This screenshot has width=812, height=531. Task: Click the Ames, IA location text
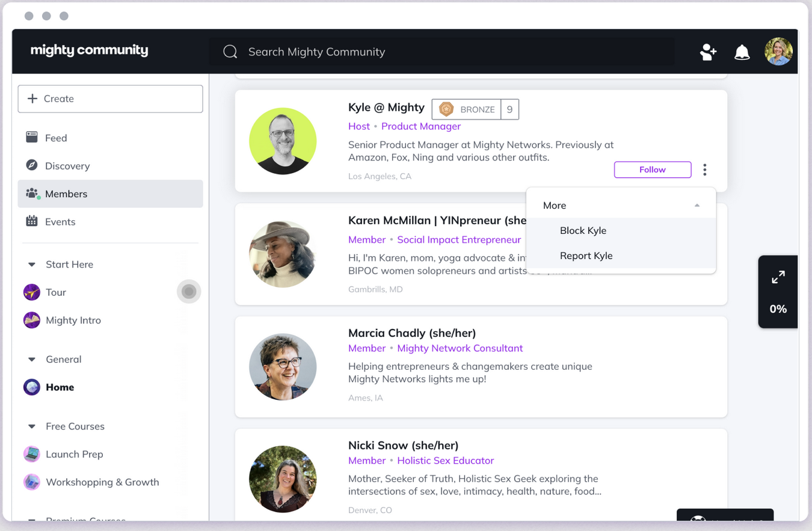coord(366,398)
